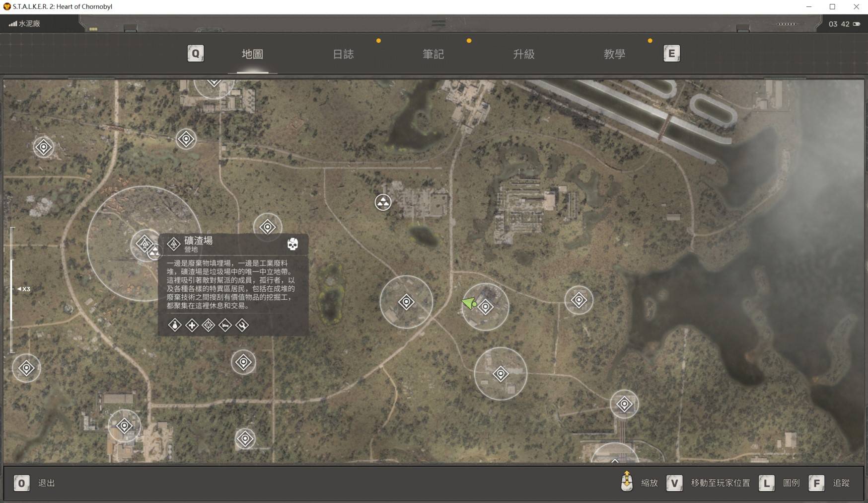The width and height of the screenshot is (868, 503).
Task: Click the 03 42 clock display
Action: pyautogui.click(x=839, y=24)
